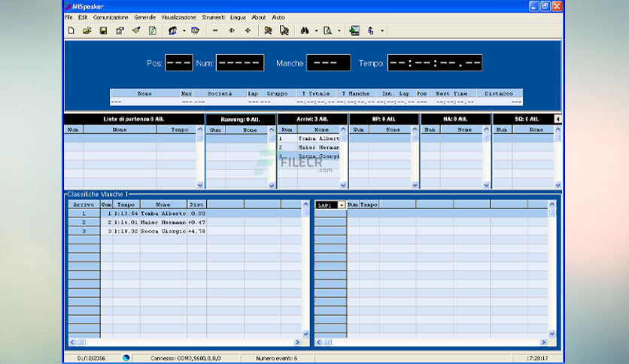Click left arrow button next to SQ header

[x=558, y=119]
